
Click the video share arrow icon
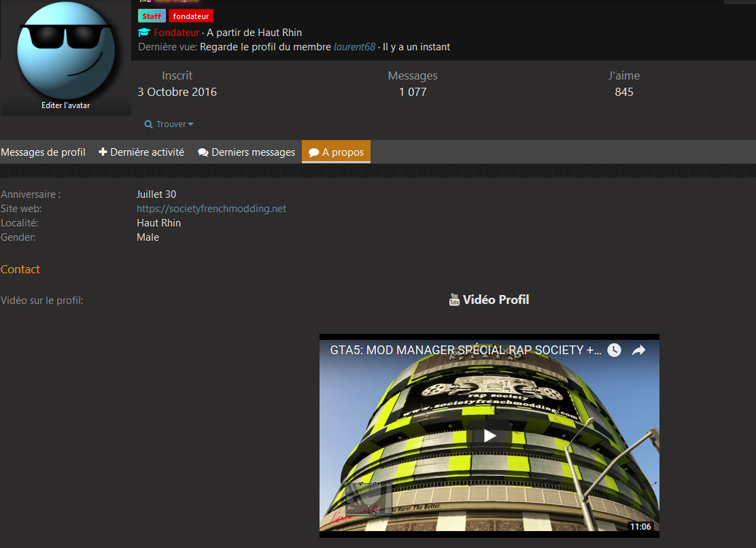639,350
